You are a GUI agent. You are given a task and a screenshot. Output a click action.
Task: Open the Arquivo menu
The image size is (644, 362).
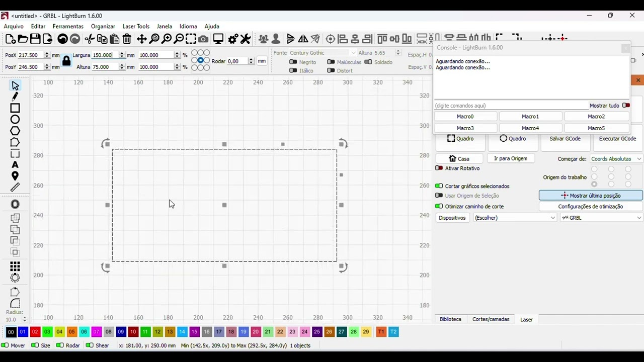[14, 26]
